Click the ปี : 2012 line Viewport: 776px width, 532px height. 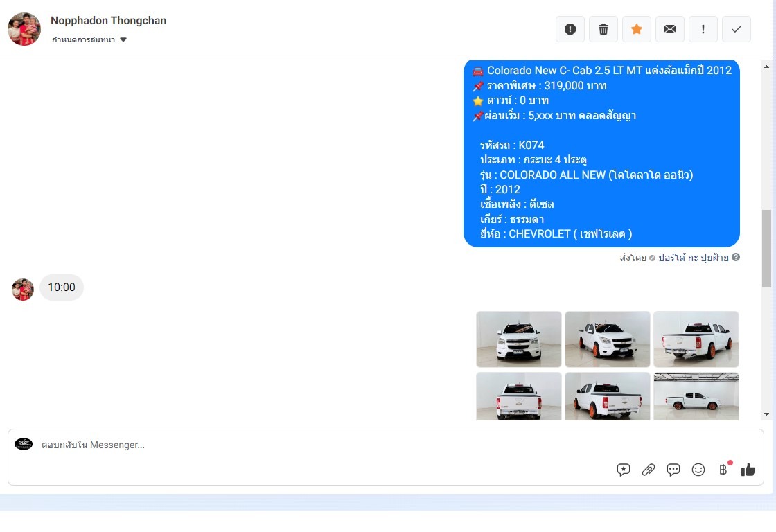click(x=500, y=190)
